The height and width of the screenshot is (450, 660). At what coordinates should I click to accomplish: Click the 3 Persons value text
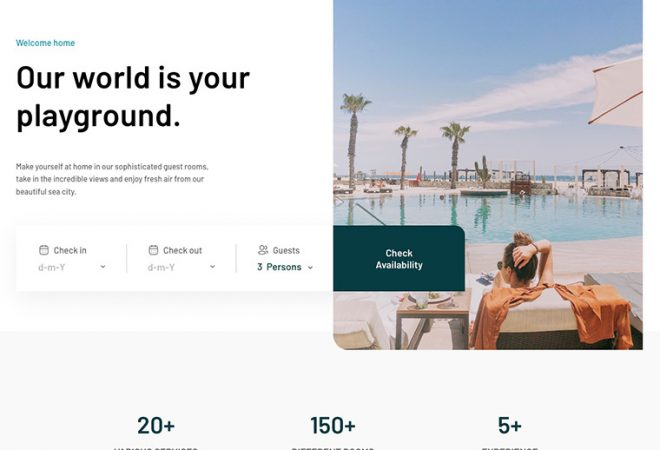coord(279,267)
